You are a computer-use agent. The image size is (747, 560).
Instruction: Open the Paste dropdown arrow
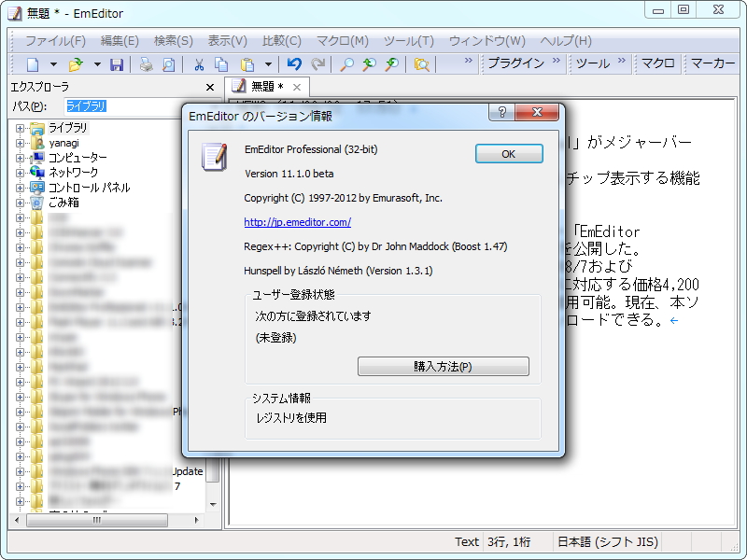(x=266, y=63)
